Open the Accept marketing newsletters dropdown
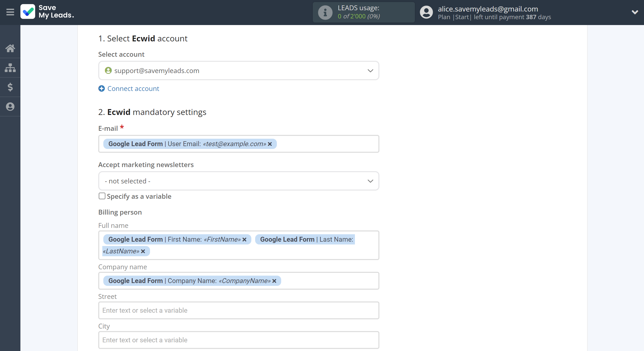Viewport: 644px width, 351px height. (x=239, y=181)
